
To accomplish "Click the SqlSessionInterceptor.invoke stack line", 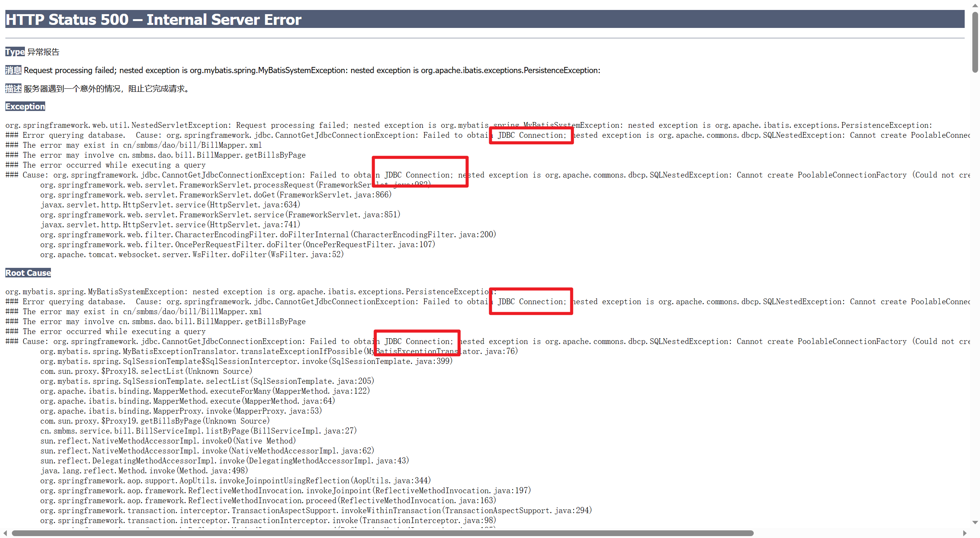I will (x=246, y=361).
